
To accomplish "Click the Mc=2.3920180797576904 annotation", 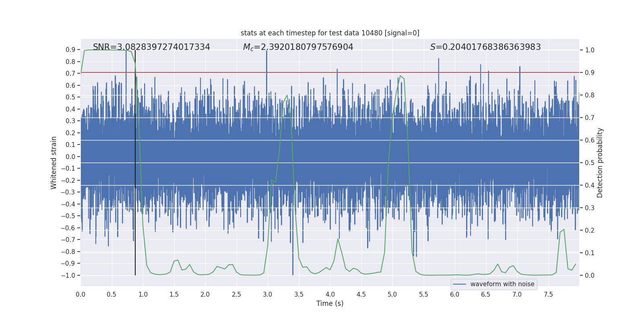I will point(298,47).
